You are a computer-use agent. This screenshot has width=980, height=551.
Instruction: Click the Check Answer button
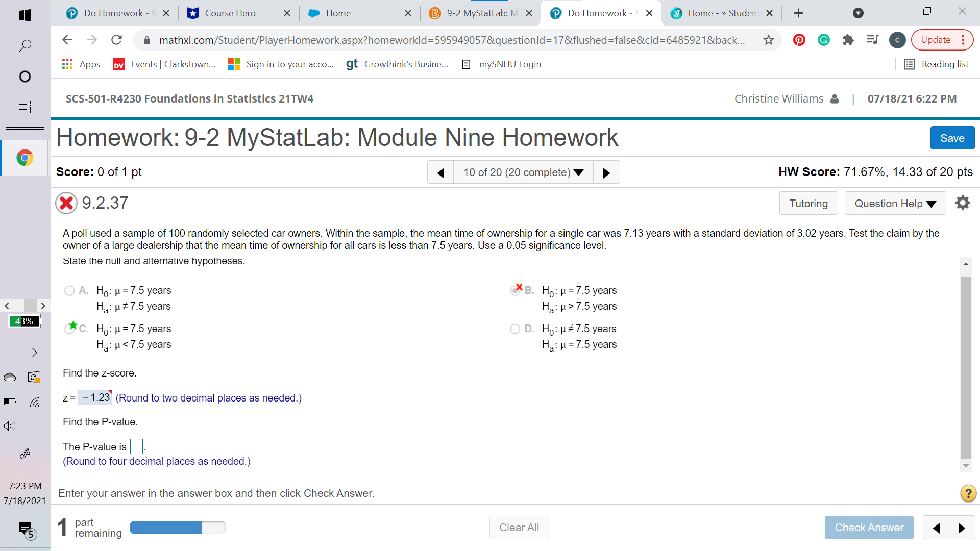click(869, 527)
